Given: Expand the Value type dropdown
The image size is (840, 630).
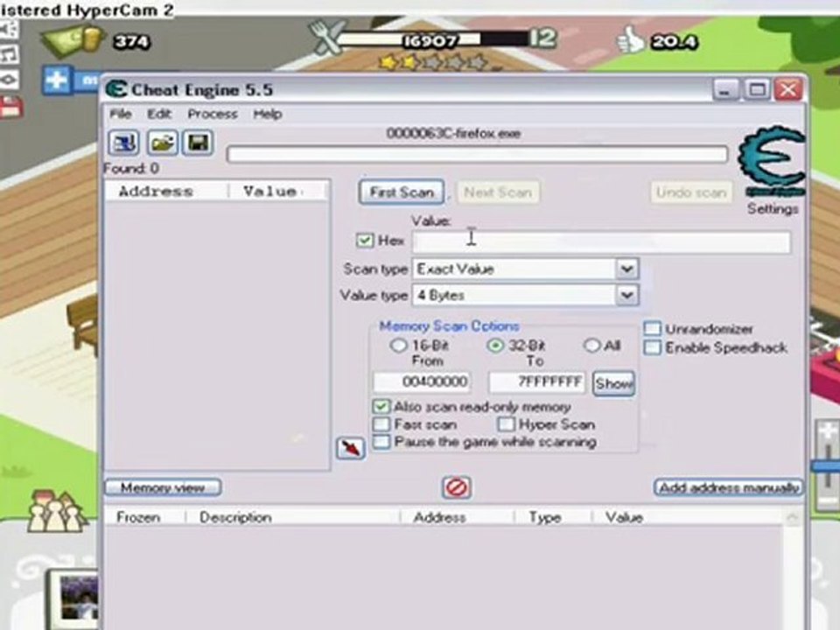Looking at the screenshot, I should pyautogui.click(x=626, y=295).
